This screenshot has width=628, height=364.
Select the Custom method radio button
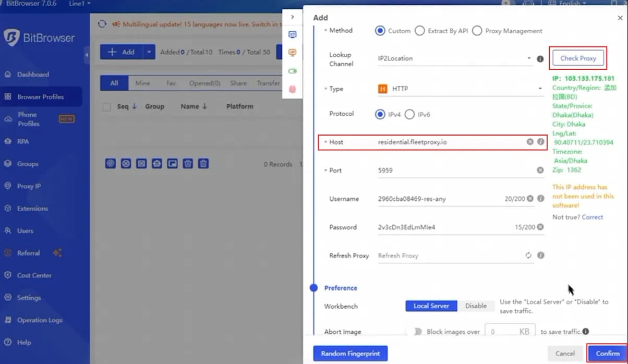coord(380,31)
